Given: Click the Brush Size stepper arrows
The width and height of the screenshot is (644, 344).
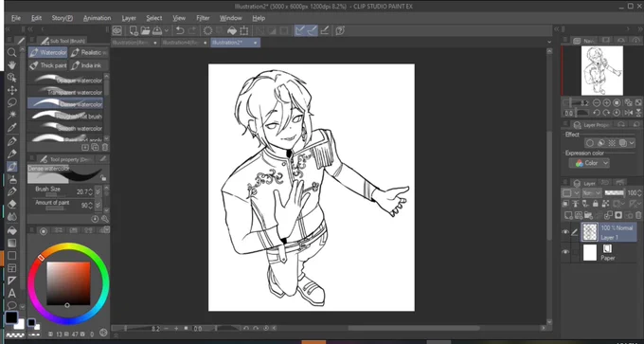Looking at the screenshot, I should point(91,191).
